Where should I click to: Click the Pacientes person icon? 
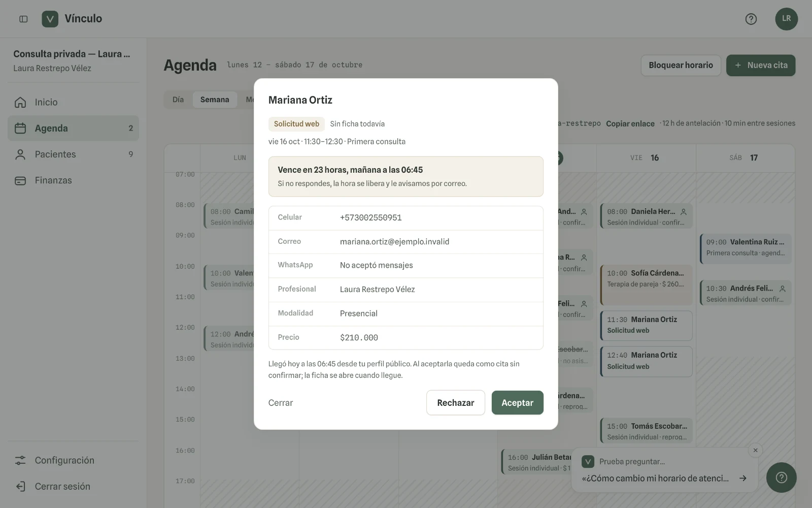pos(20,154)
